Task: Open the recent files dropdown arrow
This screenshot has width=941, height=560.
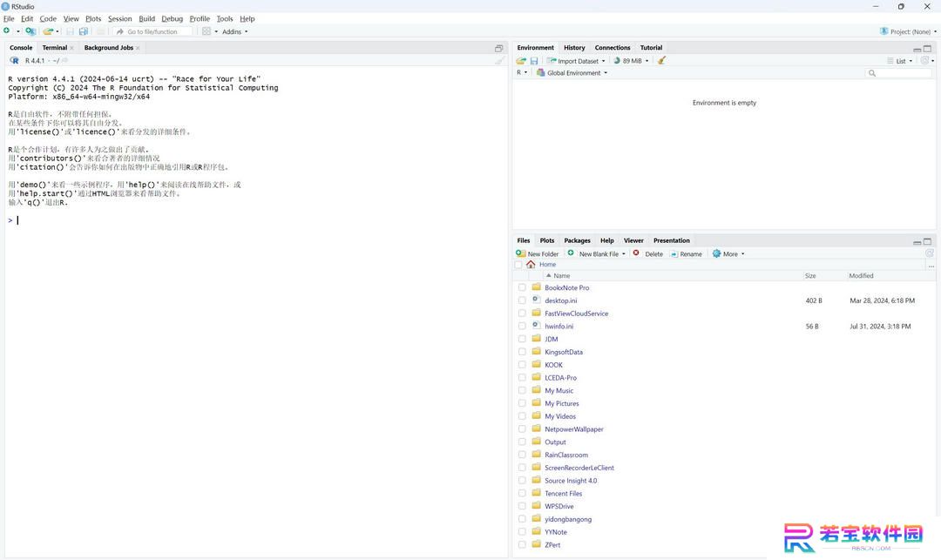Action: 58,31
